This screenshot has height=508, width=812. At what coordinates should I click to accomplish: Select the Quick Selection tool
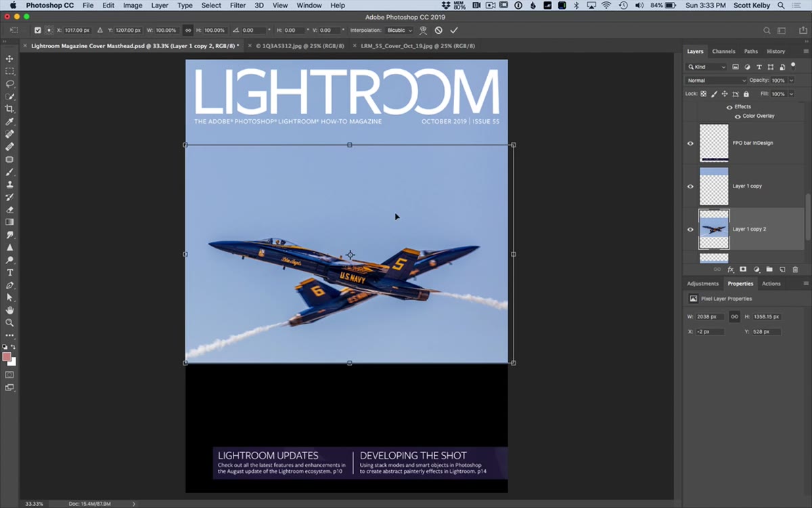click(9, 96)
